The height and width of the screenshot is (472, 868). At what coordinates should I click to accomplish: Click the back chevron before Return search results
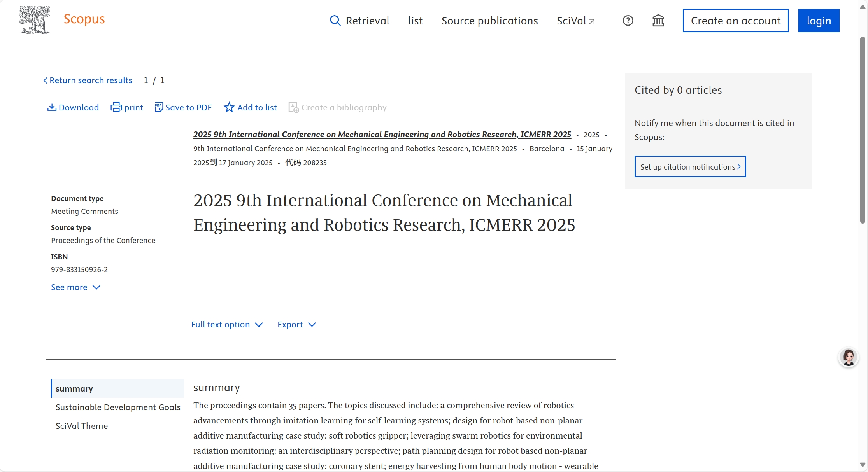[45, 80]
